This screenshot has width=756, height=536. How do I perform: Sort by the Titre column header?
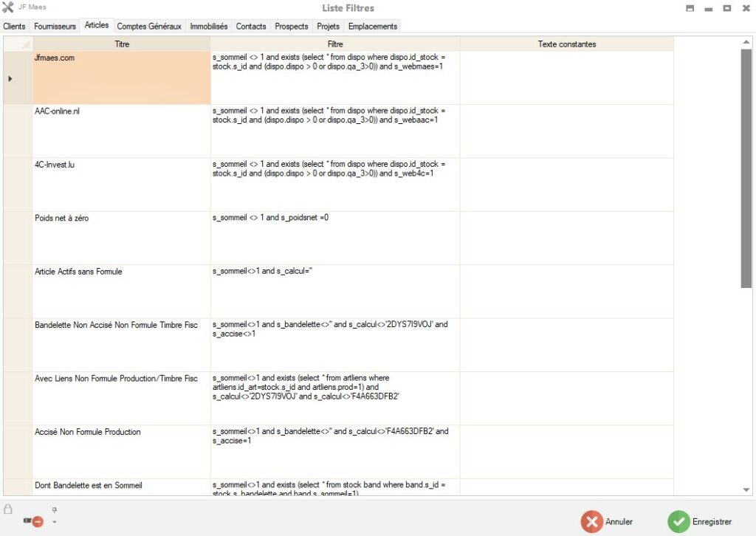click(122, 44)
